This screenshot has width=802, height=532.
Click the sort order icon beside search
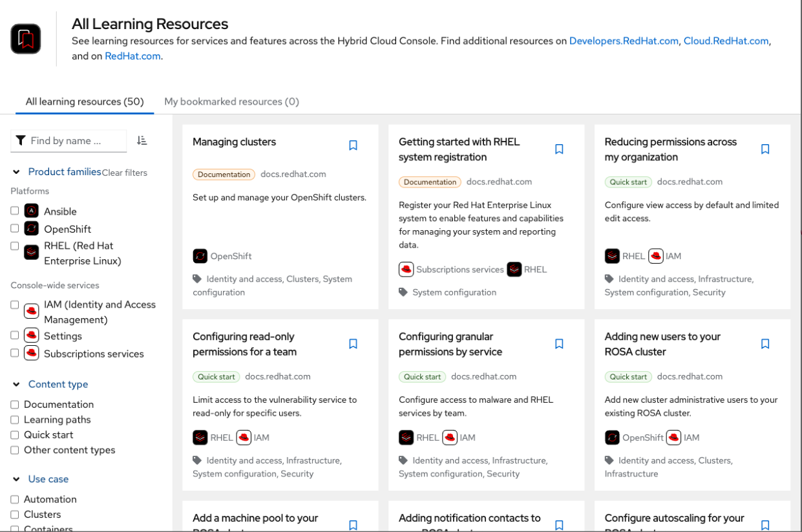[142, 140]
